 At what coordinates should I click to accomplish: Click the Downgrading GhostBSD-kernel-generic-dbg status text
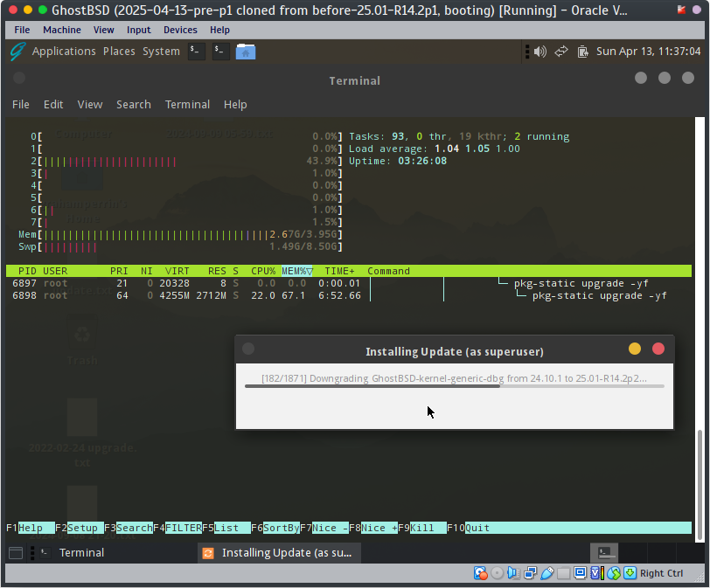454,378
